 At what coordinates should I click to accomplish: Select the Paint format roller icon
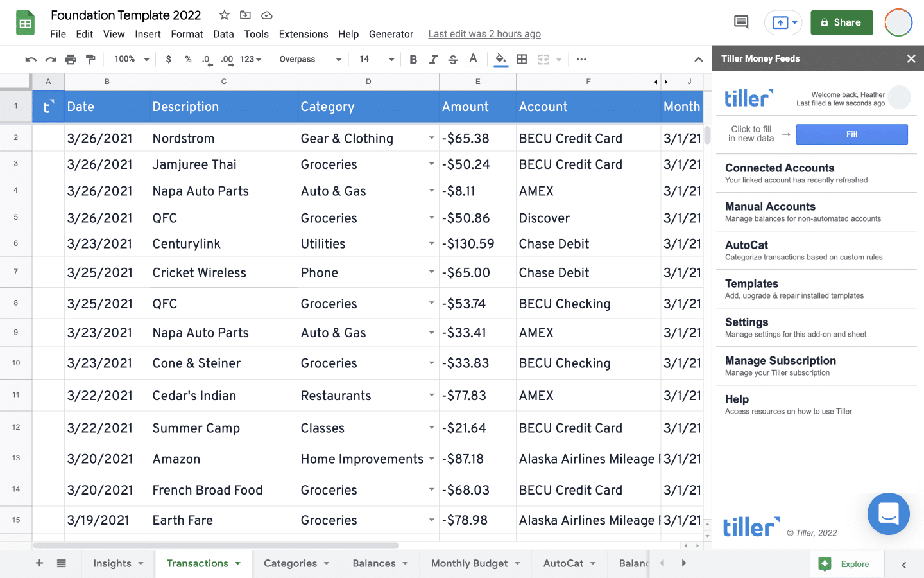coord(90,59)
